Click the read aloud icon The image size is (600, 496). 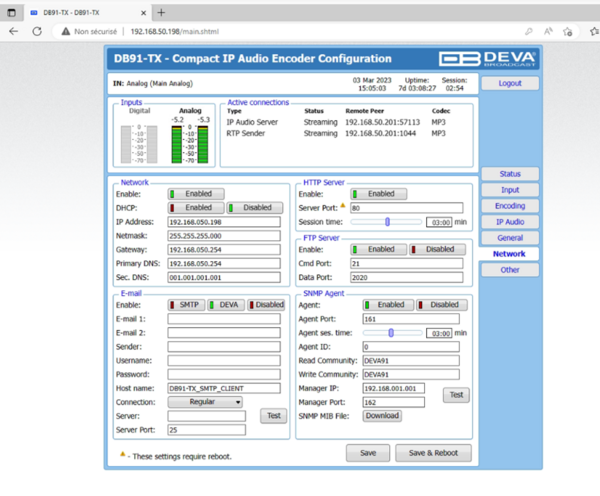pyautogui.click(x=548, y=31)
